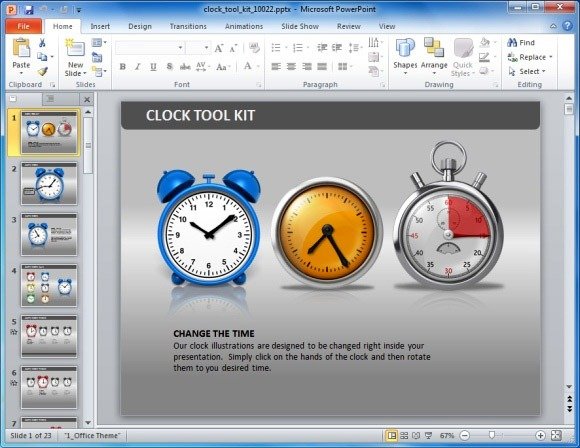Toggle Underline formatting
580x448 pixels.
(x=153, y=67)
